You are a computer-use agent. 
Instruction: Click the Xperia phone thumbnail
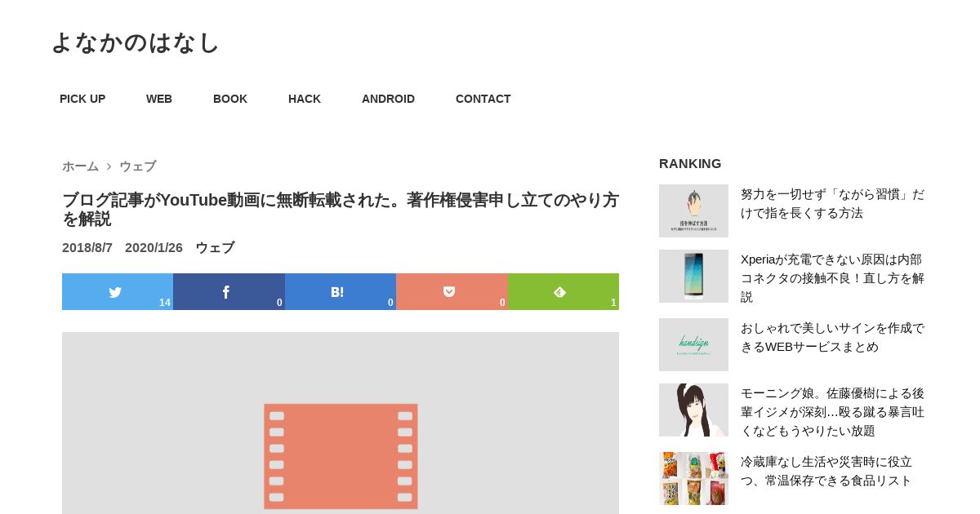pos(693,276)
